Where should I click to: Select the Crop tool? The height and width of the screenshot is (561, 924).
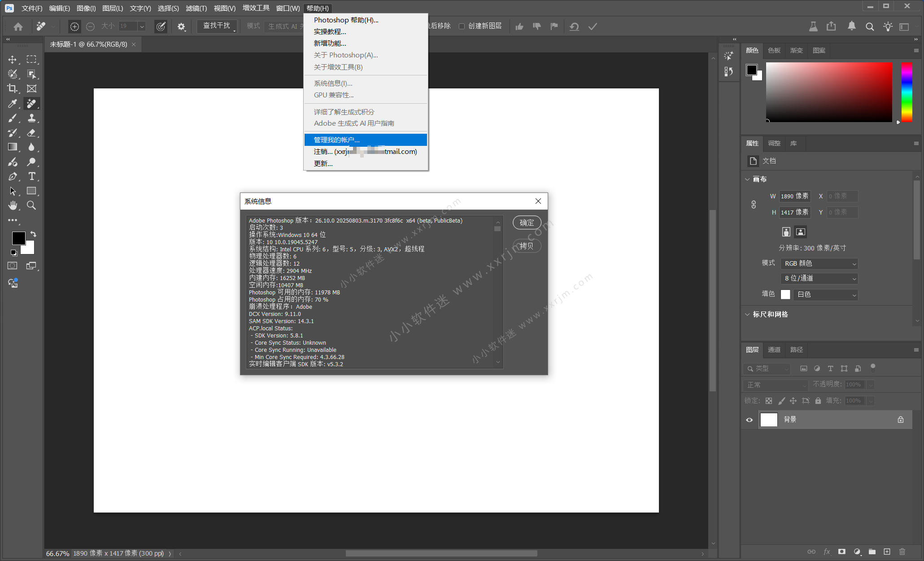[13, 89]
